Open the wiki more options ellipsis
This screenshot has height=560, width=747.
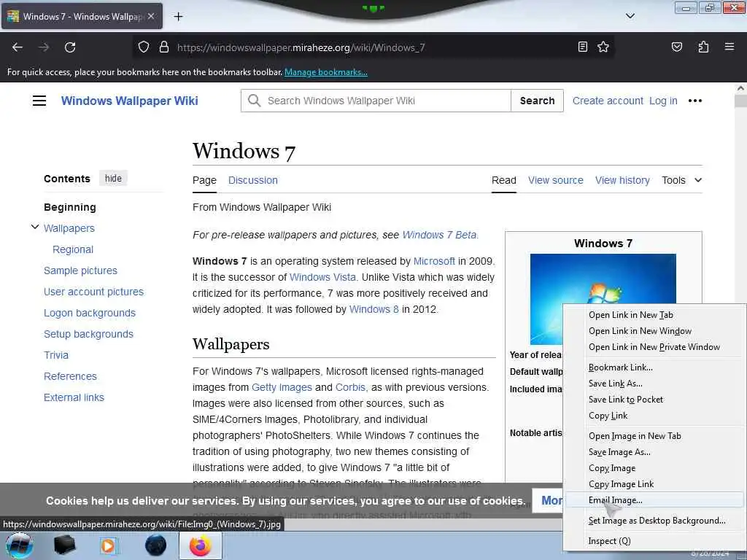coord(695,101)
